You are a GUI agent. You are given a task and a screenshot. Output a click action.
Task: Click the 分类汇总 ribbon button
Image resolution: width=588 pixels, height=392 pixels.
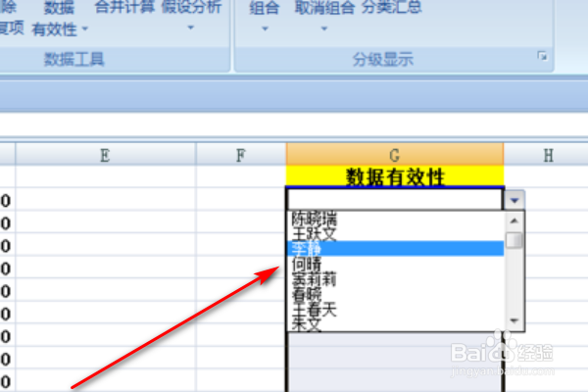pos(391,7)
